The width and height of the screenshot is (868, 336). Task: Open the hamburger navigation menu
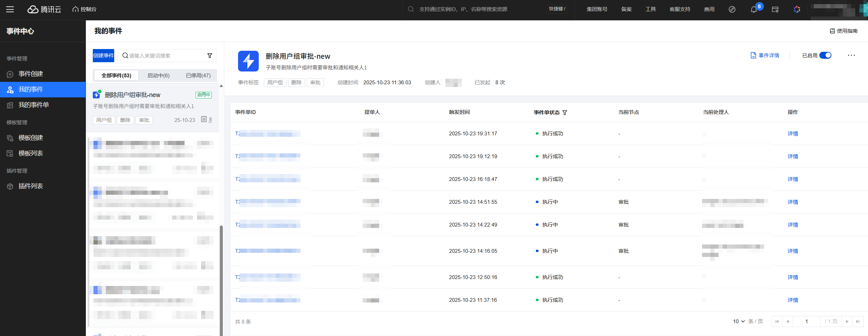point(10,9)
